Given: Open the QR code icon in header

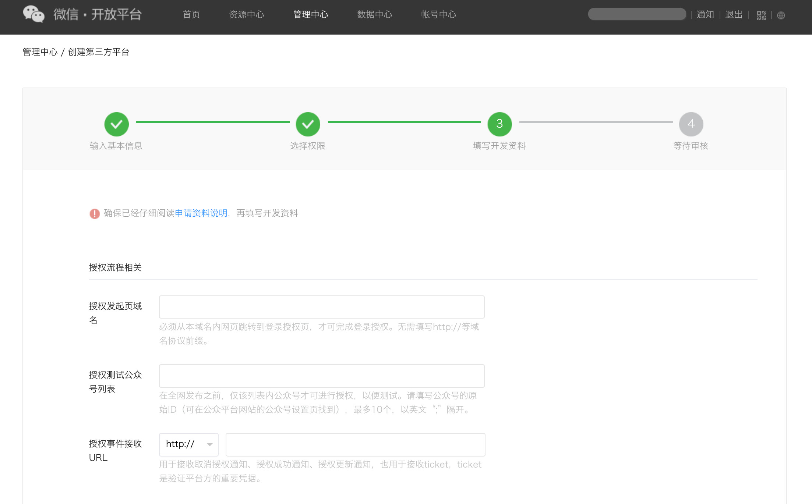Looking at the screenshot, I should coord(761,15).
